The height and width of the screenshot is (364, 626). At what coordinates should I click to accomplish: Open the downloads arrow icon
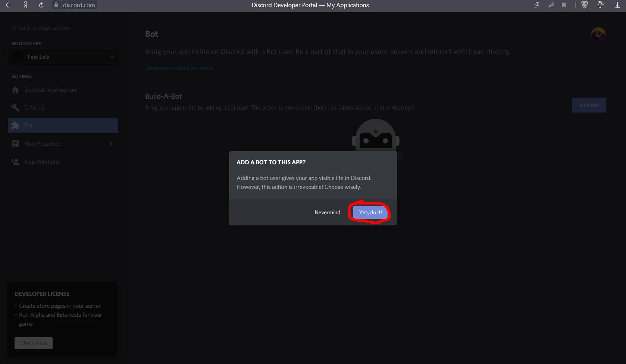click(x=617, y=5)
